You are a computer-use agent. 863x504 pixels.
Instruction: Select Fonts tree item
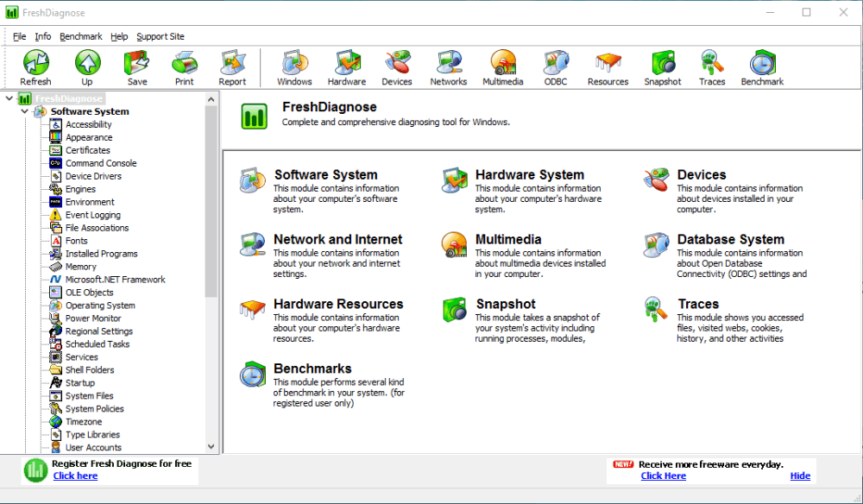pyautogui.click(x=76, y=241)
